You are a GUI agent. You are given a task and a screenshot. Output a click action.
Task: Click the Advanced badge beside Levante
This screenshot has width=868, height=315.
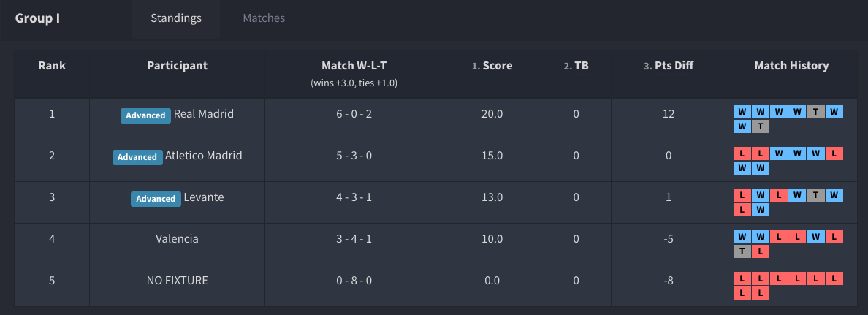[x=156, y=199]
